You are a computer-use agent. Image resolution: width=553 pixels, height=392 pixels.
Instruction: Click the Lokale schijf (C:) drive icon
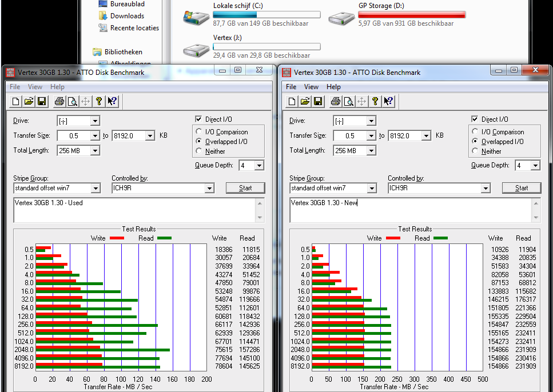point(196,17)
